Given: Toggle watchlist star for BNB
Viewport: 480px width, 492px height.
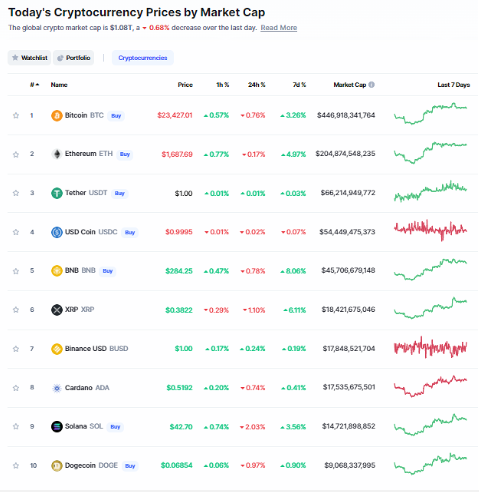Looking at the screenshot, I should 16,271.
